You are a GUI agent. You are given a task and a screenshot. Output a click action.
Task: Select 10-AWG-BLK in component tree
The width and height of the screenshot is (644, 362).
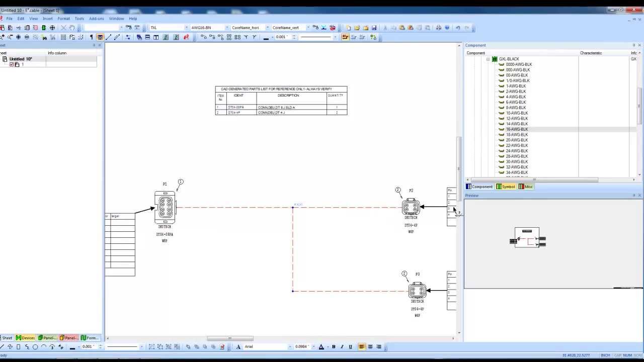pyautogui.click(x=517, y=113)
